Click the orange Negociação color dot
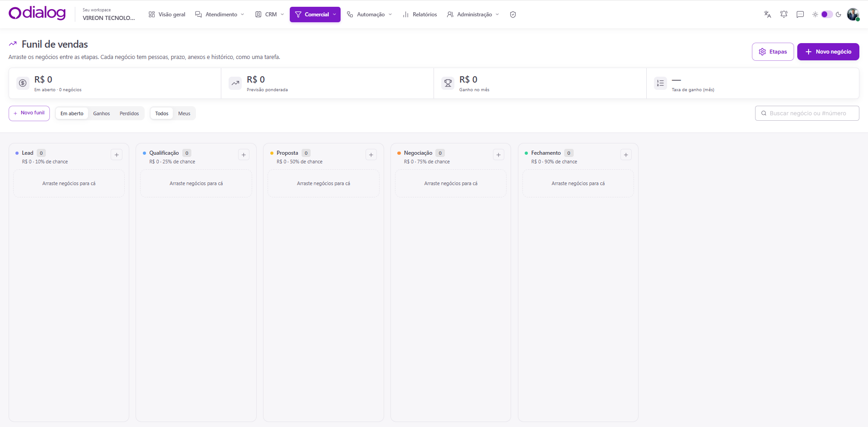 [399, 153]
